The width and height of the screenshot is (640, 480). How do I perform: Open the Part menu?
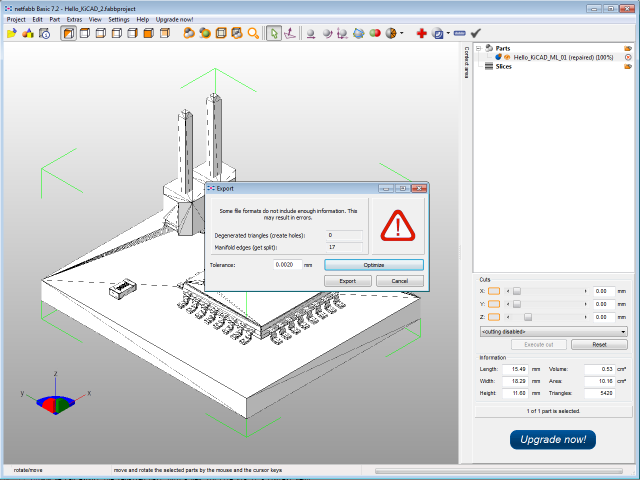pyautogui.click(x=55, y=19)
